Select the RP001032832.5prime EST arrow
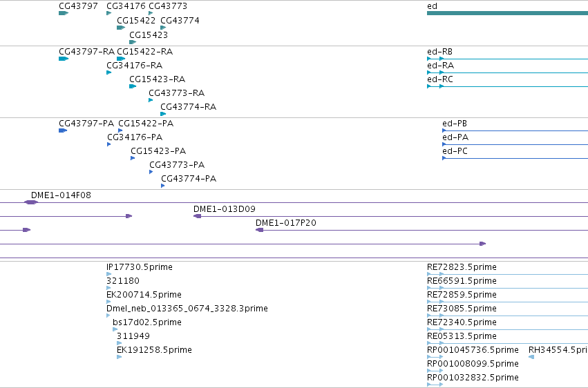This screenshot has height=388, width=588. pos(435,385)
